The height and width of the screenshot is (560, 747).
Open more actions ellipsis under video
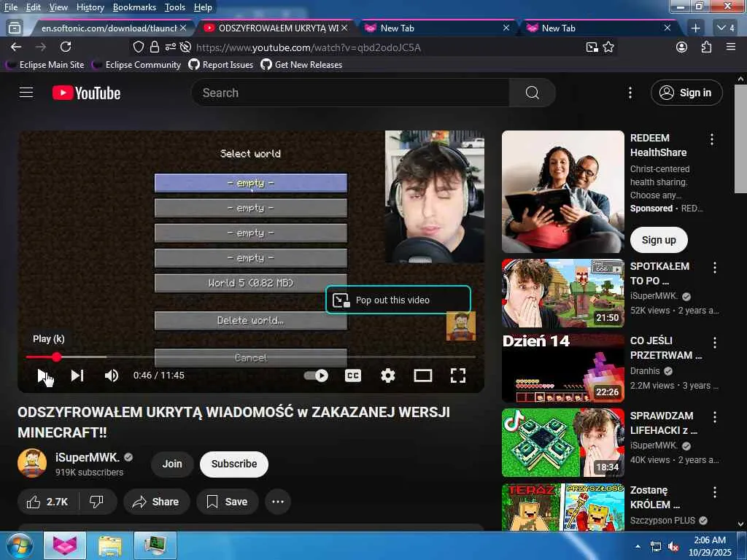coord(278,502)
